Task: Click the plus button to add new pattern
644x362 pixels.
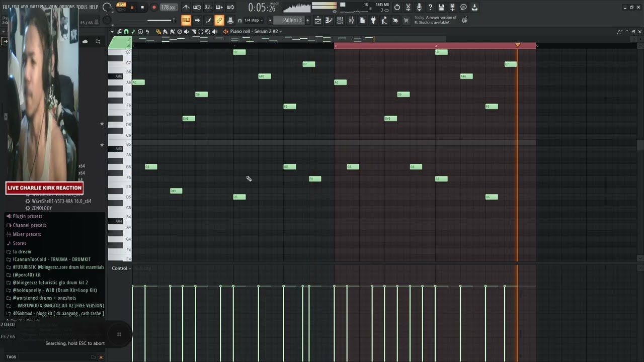Action: 308,20
